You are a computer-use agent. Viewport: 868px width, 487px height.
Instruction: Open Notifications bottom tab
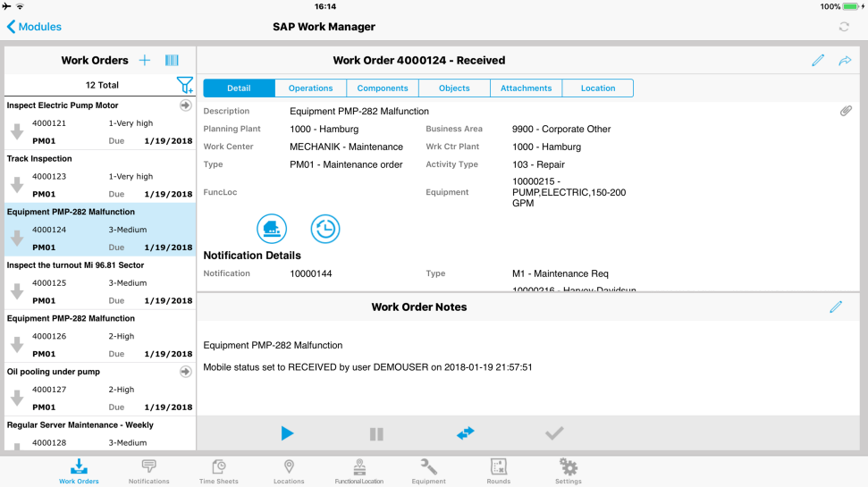(149, 472)
